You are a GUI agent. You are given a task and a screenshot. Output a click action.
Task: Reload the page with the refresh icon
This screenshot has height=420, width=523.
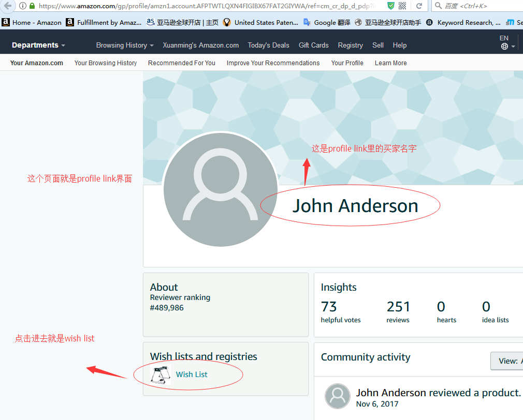click(x=419, y=6)
